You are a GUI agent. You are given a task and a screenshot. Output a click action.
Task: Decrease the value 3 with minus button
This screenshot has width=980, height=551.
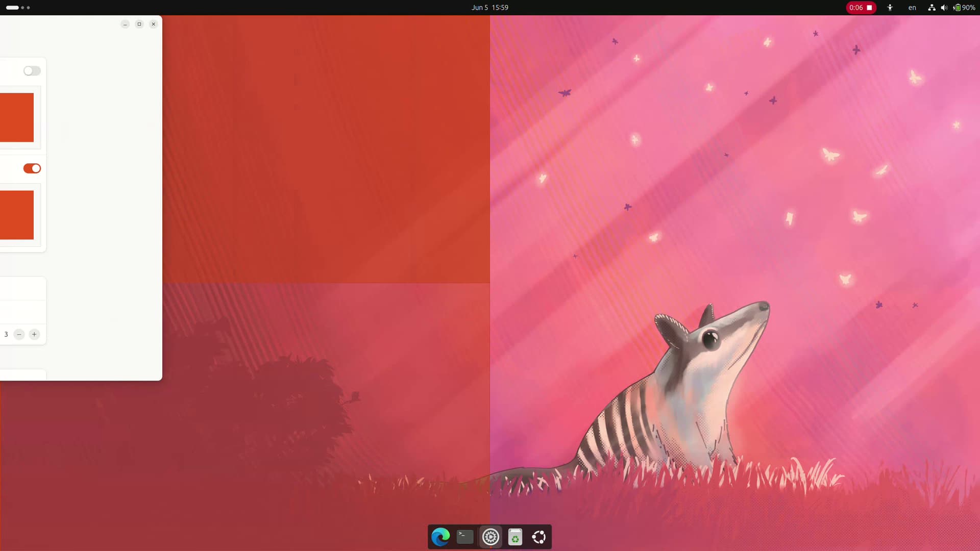pyautogui.click(x=19, y=335)
